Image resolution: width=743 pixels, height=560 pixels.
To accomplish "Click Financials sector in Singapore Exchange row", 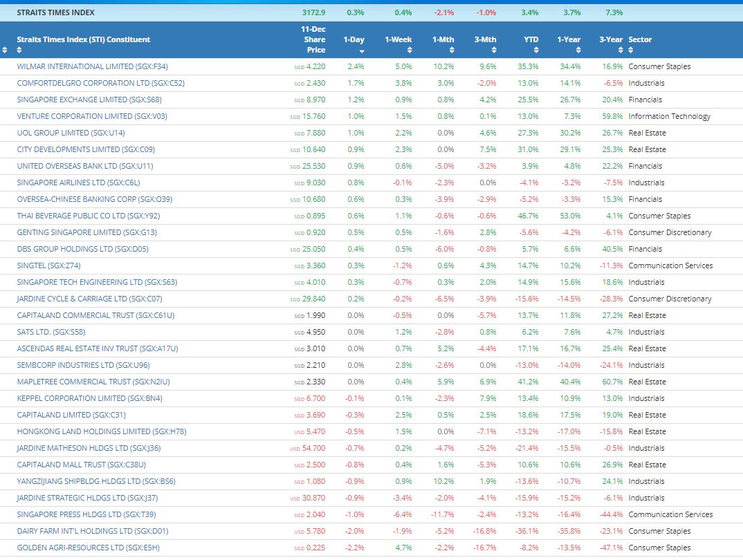I will (x=645, y=100).
